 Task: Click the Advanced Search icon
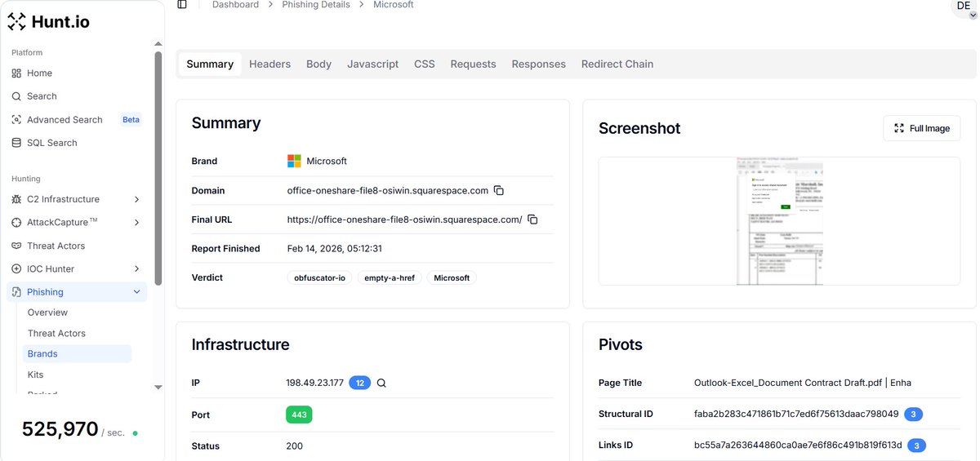[16, 120]
